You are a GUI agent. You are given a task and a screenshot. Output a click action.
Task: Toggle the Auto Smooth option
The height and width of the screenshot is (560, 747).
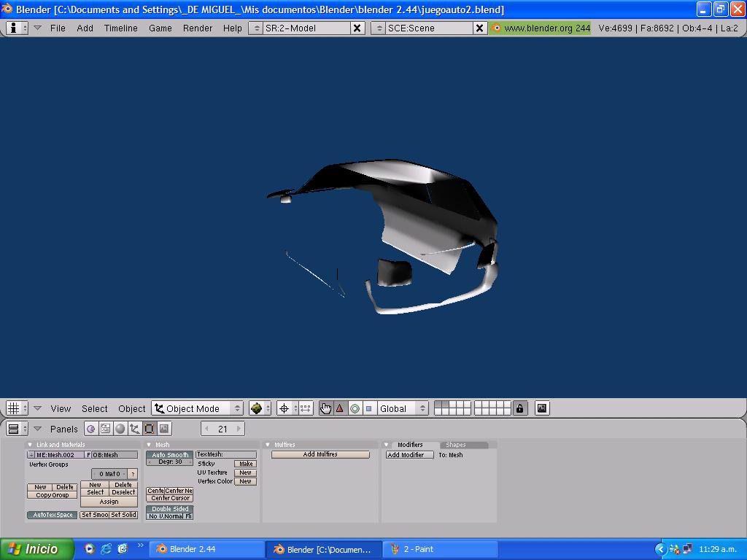169,454
